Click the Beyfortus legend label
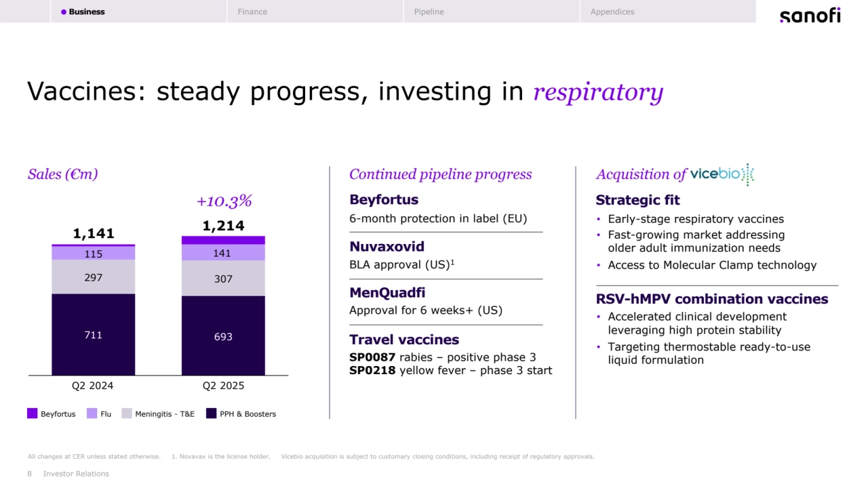Viewport: 868px width, 488px height. pos(58,414)
